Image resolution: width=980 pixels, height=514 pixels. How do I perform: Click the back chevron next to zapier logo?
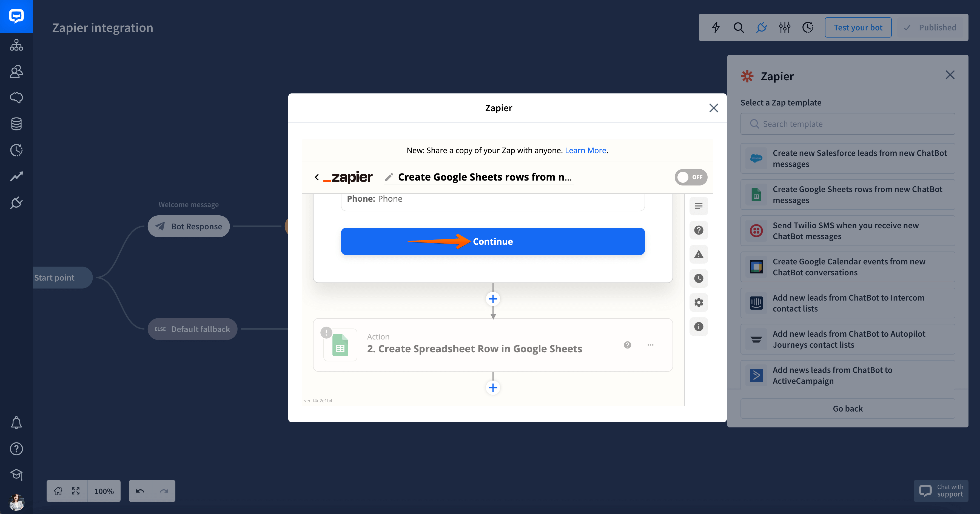317,177
